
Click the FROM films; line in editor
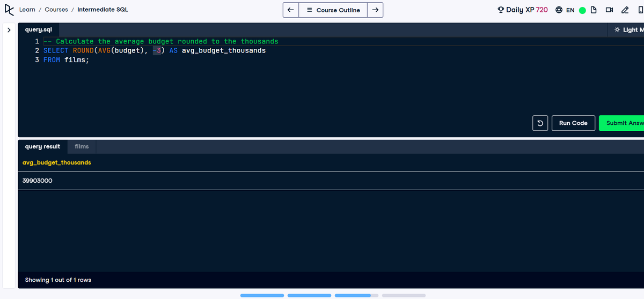point(66,59)
